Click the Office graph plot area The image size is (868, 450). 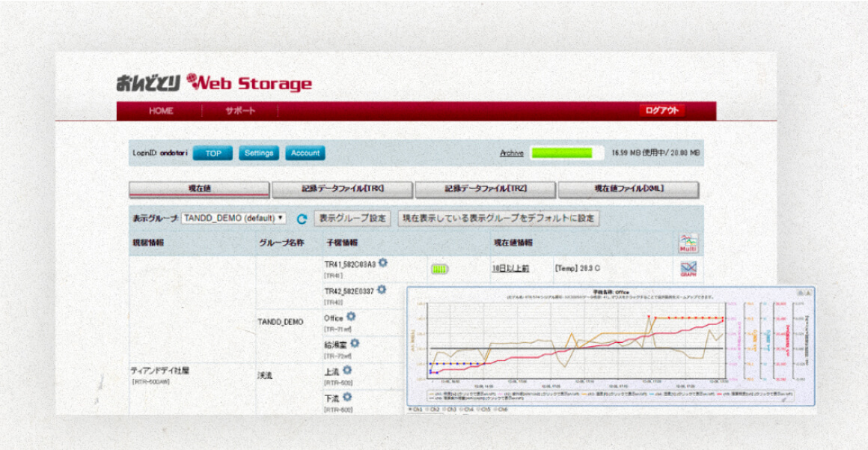(x=577, y=341)
